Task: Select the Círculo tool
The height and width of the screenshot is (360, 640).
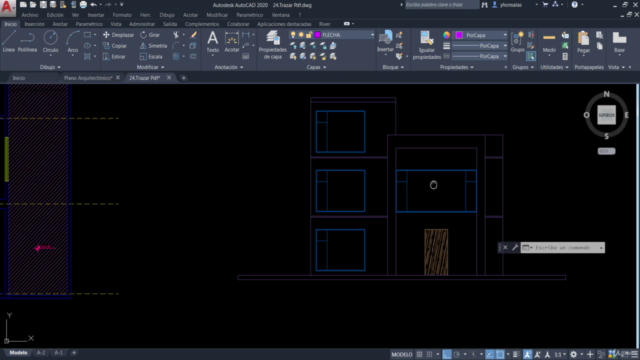Action: click(51, 42)
